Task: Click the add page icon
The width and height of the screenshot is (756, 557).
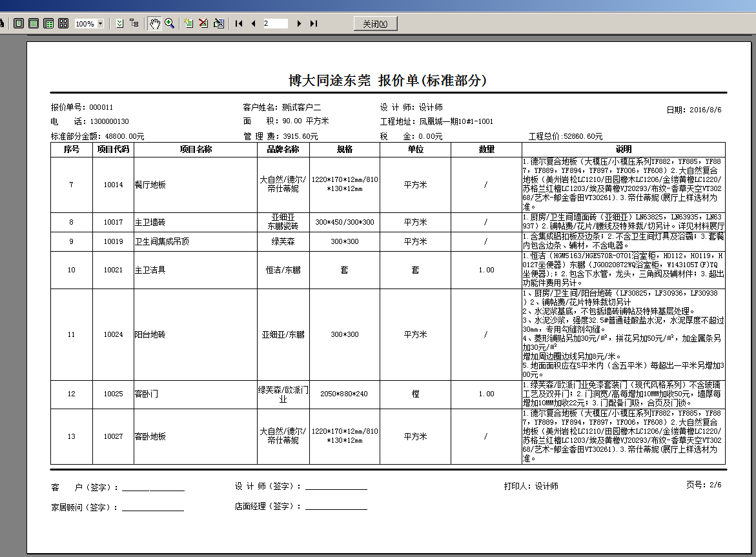Action: [x=188, y=23]
